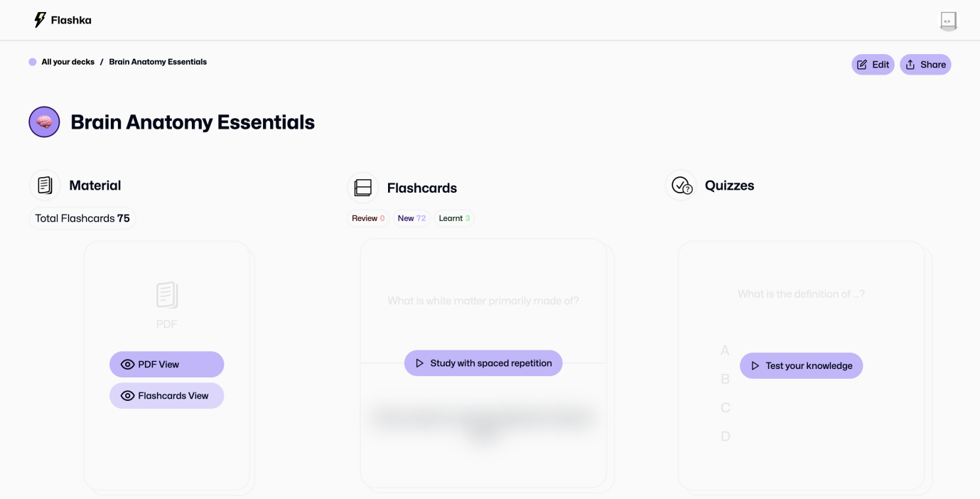The image size is (980, 499).
Task: Select the Learnt 3 badge
Action: click(x=454, y=218)
